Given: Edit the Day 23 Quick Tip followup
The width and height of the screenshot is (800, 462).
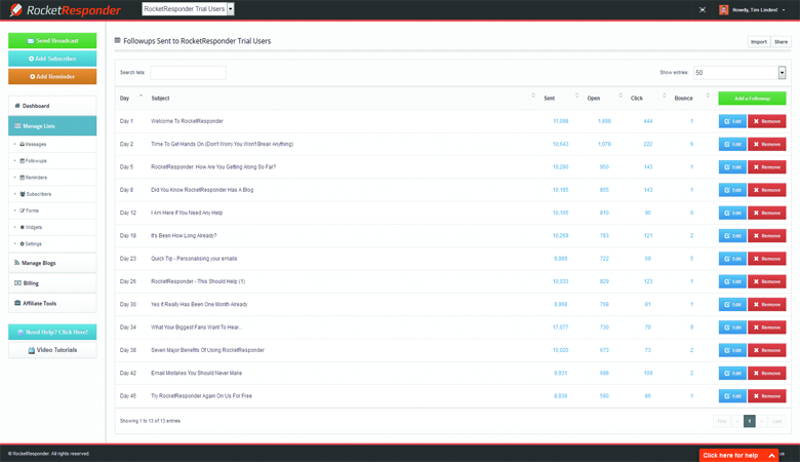Looking at the screenshot, I should point(732,259).
